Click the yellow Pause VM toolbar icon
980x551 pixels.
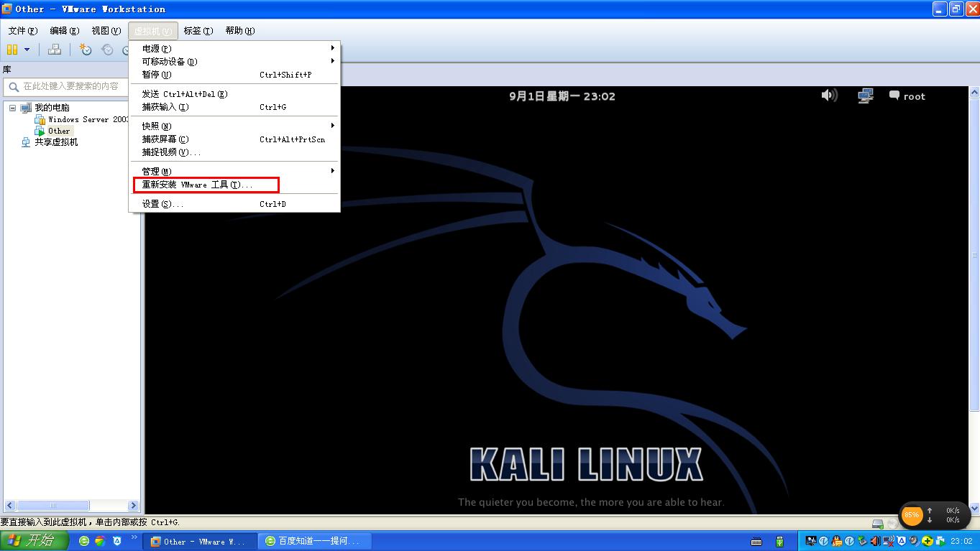pyautogui.click(x=12, y=50)
